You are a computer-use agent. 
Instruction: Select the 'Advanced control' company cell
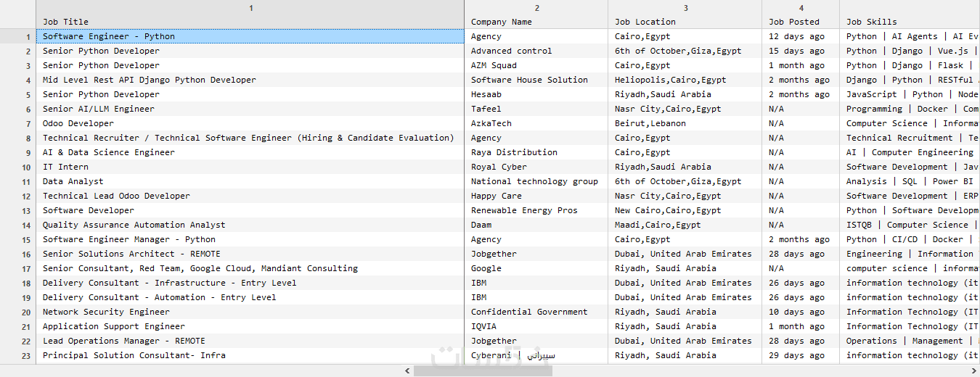[x=536, y=51]
